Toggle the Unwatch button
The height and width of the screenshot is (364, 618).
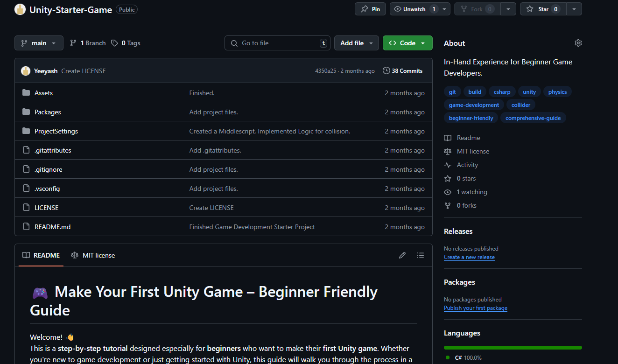point(414,9)
